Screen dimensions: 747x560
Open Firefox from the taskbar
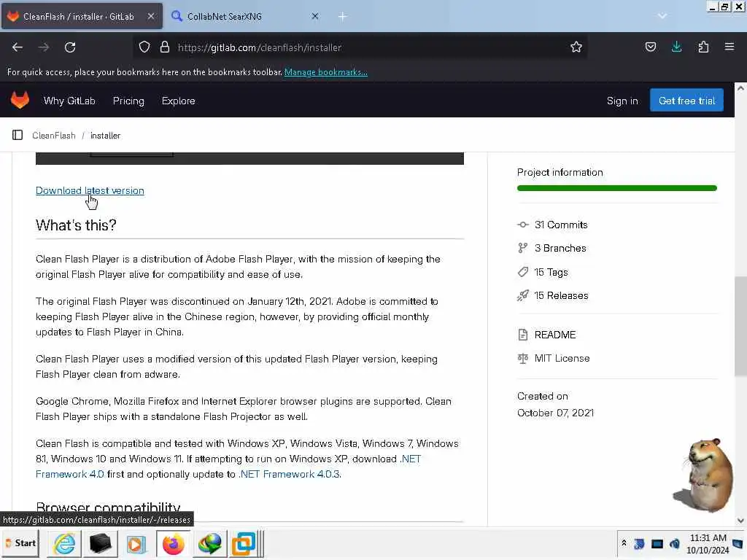[174, 543]
